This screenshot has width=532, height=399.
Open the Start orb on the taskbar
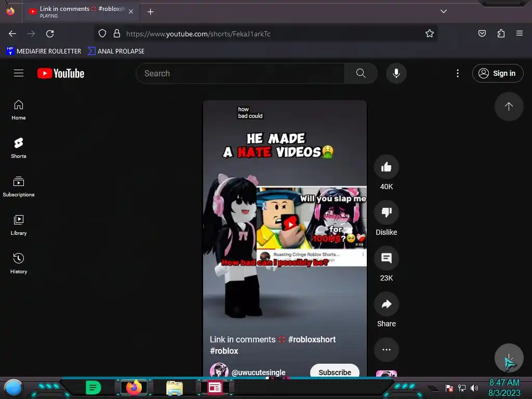pyautogui.click(x=14, y=388)
